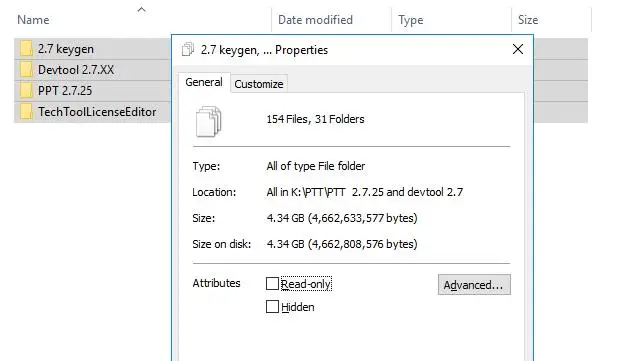Click the Size value '4,662,633,577 bytes'
The image size is (618, 361).
click(361, 218)
